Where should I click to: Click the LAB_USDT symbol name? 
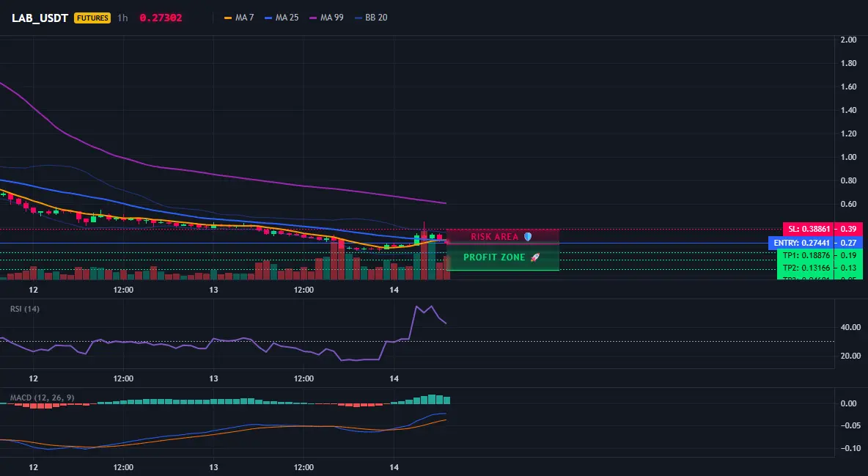tap(40, 18)
